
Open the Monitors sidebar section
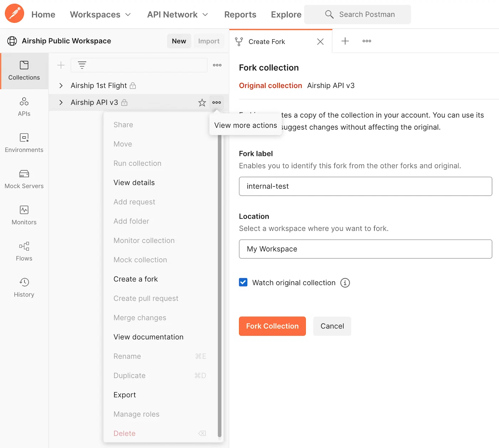coord(24,215)
